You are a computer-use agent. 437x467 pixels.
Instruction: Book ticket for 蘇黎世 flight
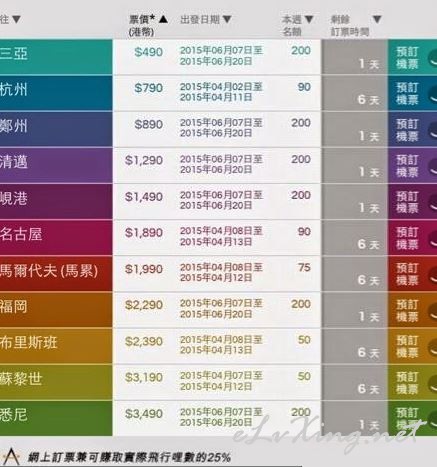coord(412,383)
